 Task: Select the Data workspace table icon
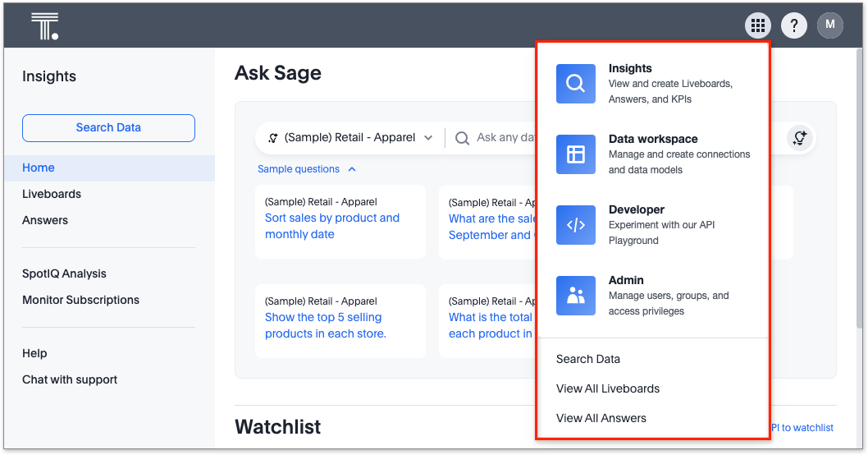(576, 154)
